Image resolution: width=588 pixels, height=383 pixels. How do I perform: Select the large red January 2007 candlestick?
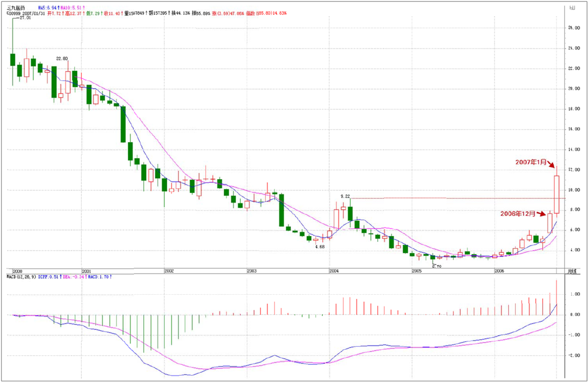click(x=556, y=194)
